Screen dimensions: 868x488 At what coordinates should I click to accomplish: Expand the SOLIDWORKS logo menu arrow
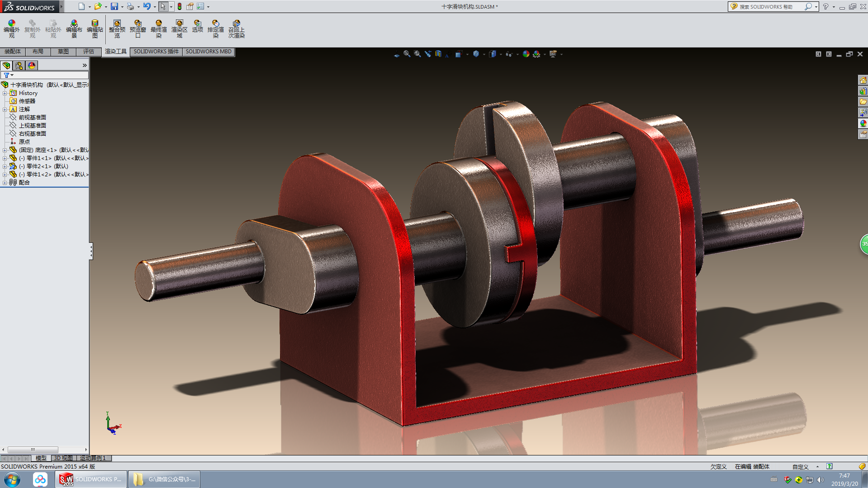(62, 6)
